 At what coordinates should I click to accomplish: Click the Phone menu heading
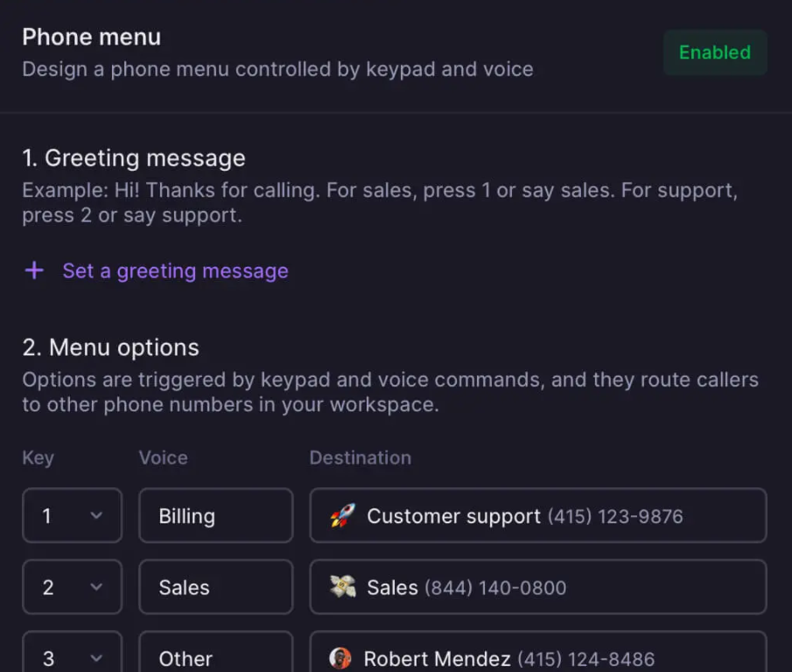pos(91,38)
